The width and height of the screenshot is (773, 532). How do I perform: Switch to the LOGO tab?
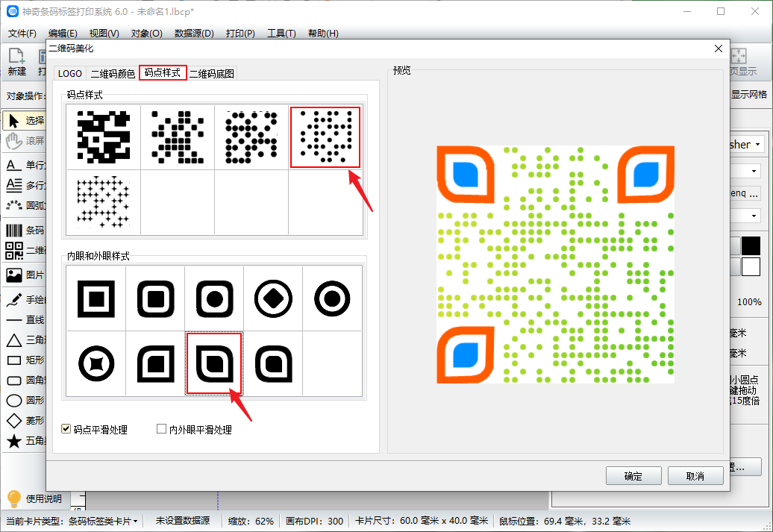click(x=70, y=73)
